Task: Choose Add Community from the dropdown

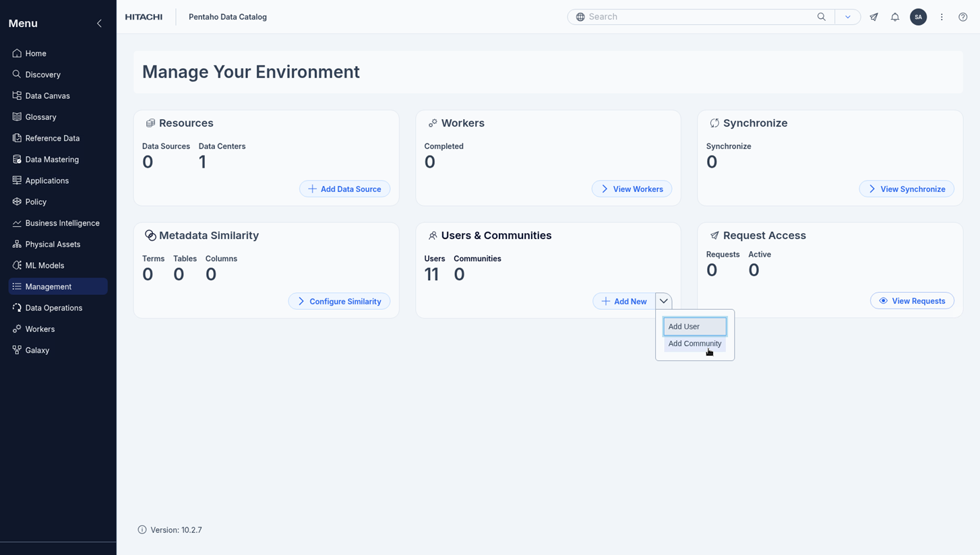Action: point(694,344)
